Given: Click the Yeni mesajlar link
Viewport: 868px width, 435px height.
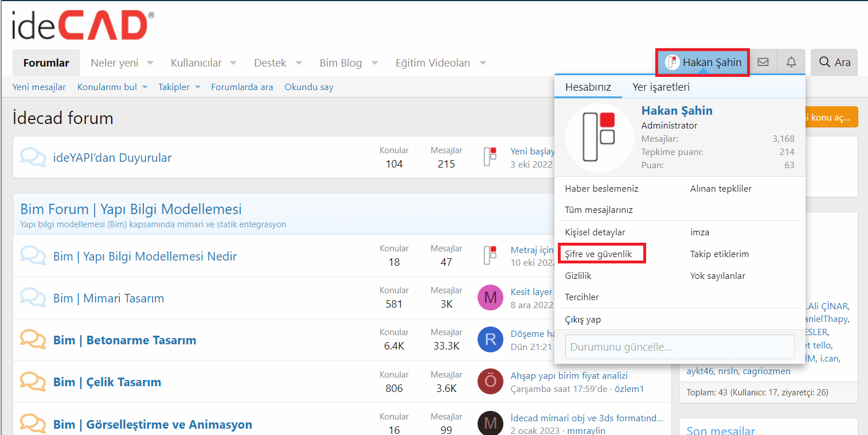Looking at the screenshot, I should pyautogui.click(x=39, y=87).
